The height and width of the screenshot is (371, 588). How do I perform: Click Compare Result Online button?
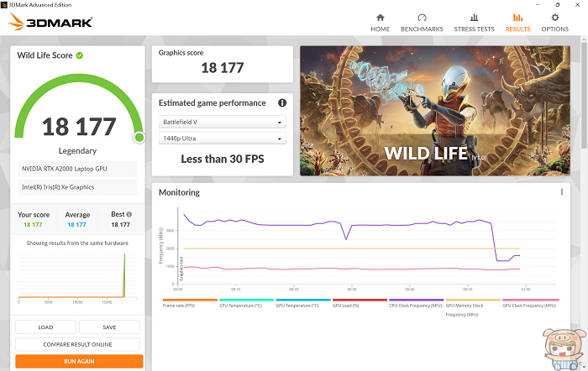coord(79,344)
